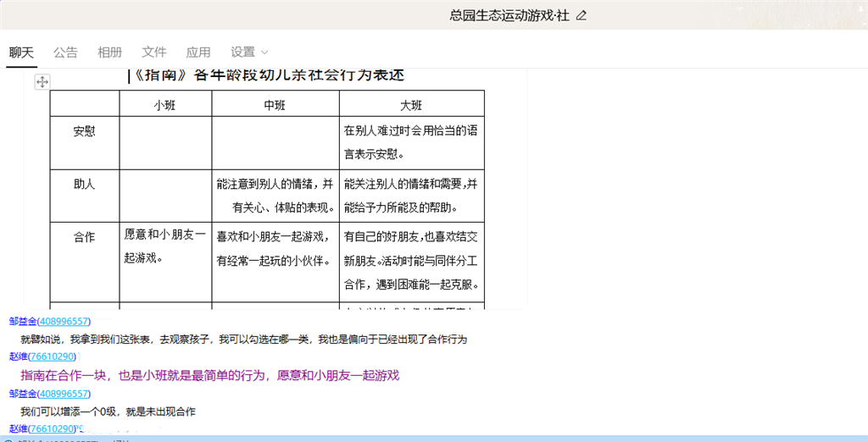Click the 愿意和小朋友一起游戏 table cell

(x=164, y=246)
